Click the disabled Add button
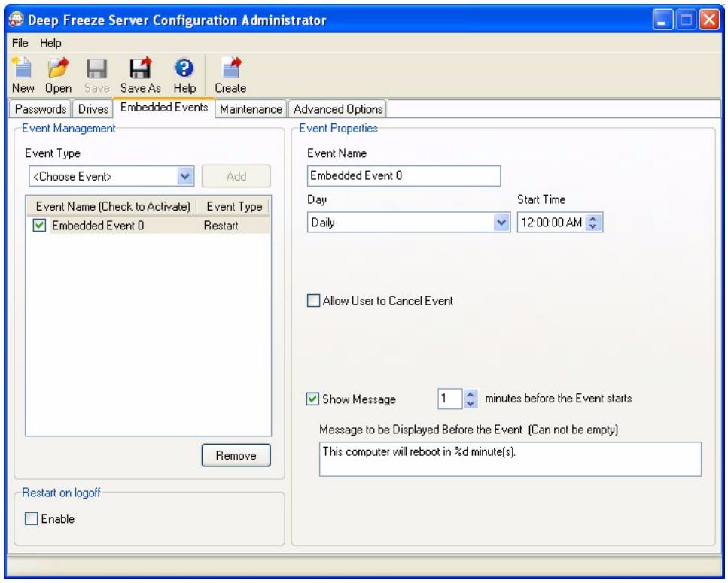The height and width of the screenshot is (583, 728). tap(236, 176)
